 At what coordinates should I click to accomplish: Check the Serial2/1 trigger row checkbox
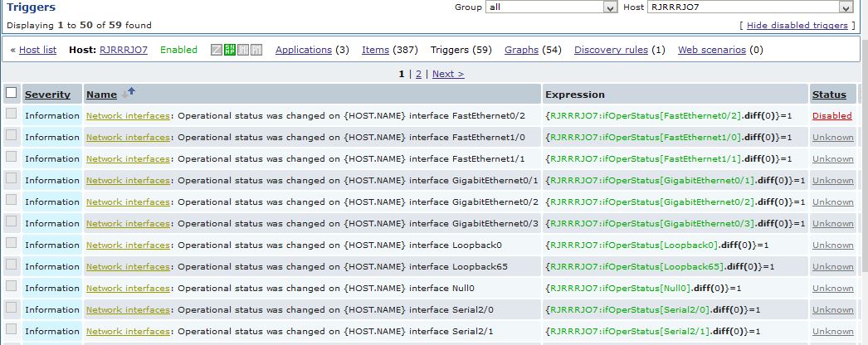[x=11, y=329]
